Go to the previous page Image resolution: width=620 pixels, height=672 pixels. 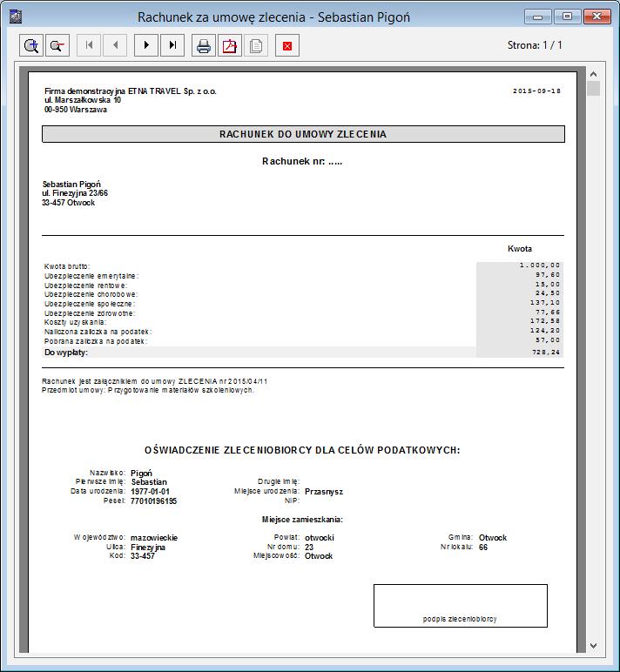pyautogui.click(x=115, y=45)
